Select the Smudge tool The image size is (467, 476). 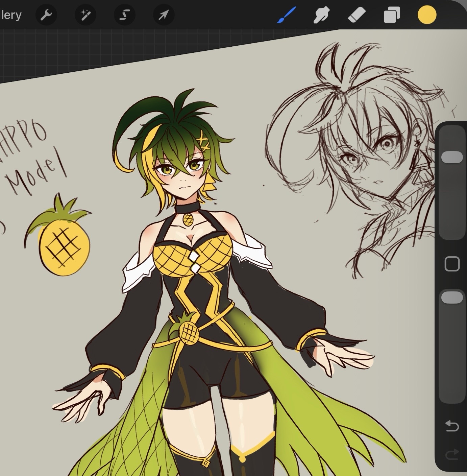tap(321, 15)
